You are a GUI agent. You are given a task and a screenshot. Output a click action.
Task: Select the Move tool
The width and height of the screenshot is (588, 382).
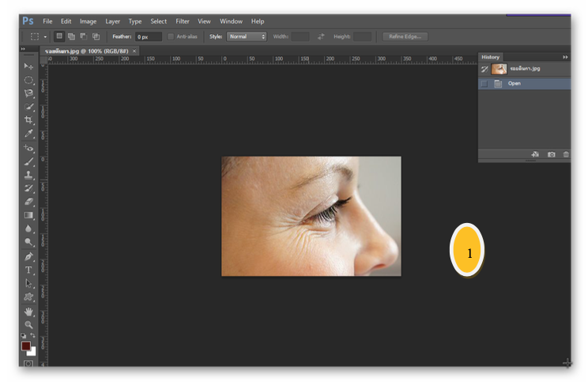pos(29,66)
